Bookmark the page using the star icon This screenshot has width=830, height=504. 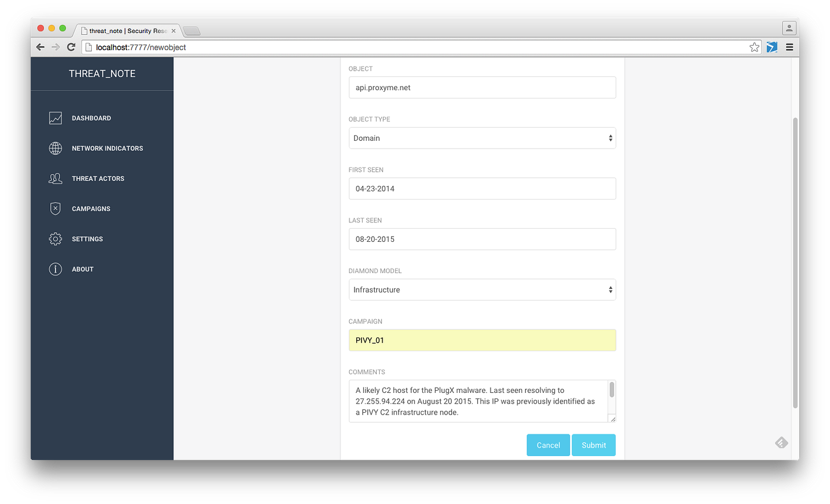[x=754, y=47]
